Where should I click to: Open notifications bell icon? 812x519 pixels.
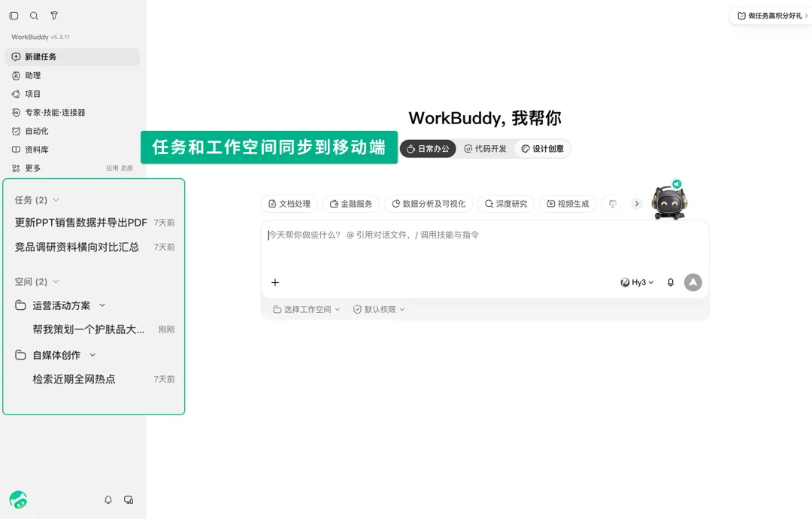pyautogui.click(x=108, y=500)
